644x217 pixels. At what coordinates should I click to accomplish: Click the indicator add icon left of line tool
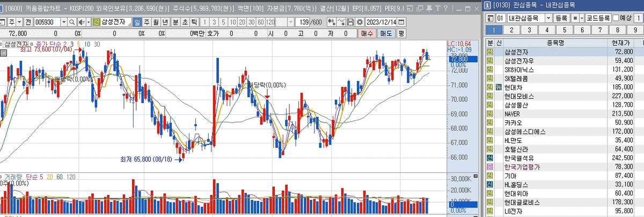(332, 22)
